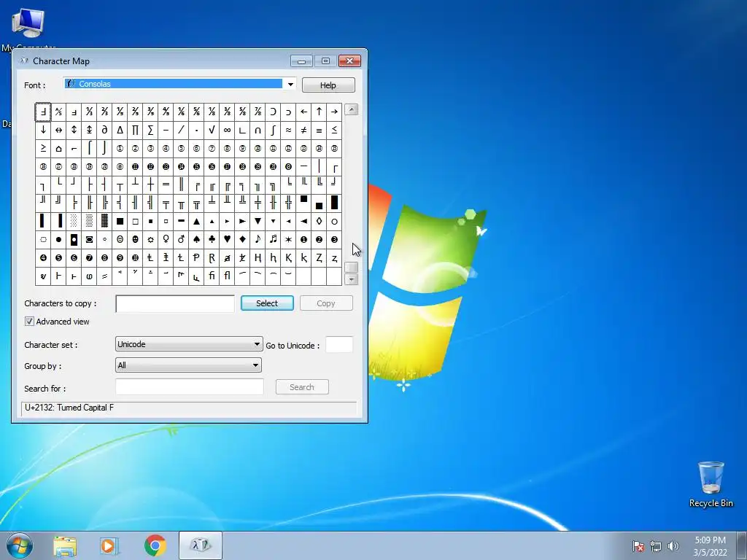Screen dimensions: 747x560
Task: Open Google Chrome from the taskbar
Action: pos(155,545)
